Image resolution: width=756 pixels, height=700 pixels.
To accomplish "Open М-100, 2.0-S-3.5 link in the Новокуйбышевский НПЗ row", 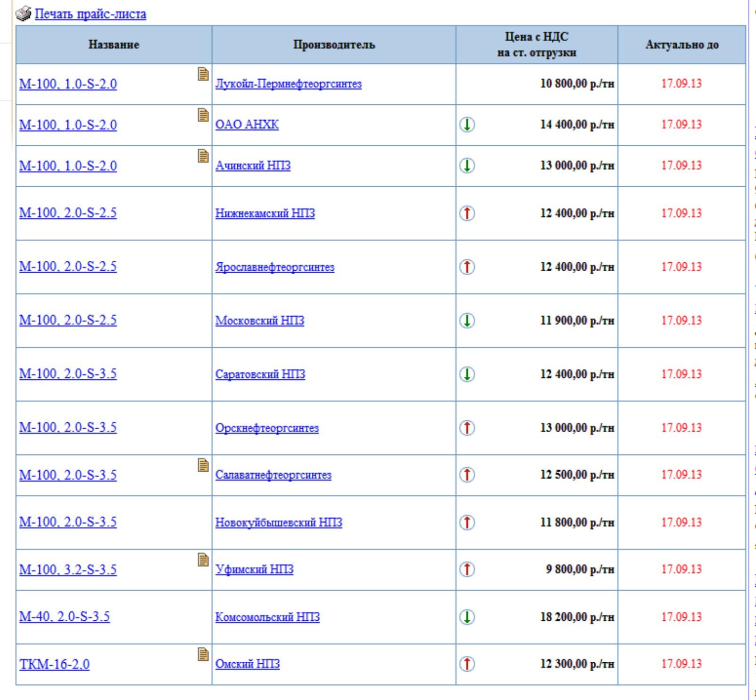I will 68,523.
